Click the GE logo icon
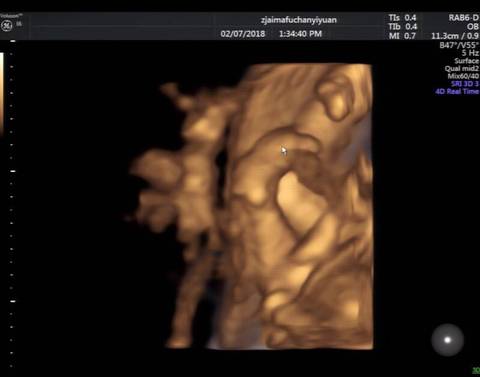This screenshot has height=377, width=480. 6,26
